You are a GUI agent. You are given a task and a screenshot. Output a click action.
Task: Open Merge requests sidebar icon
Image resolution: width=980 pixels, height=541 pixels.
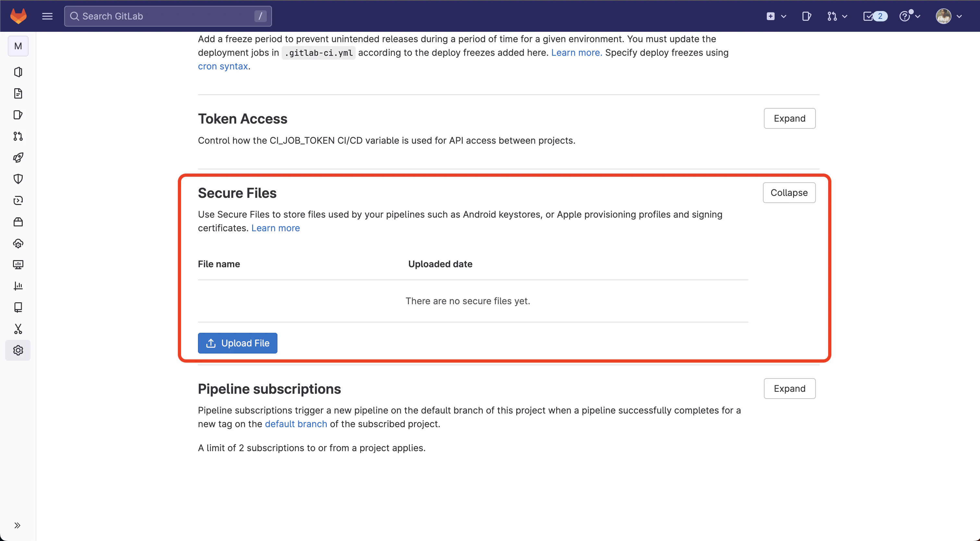pyautogui.click(x=18, y=136)
